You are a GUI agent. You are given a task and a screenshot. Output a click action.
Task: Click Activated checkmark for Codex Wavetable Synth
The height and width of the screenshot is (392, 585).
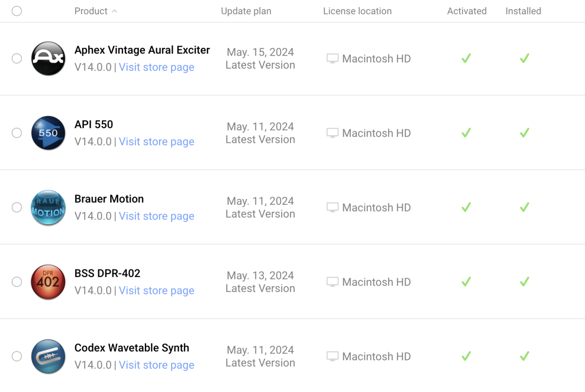466,356
